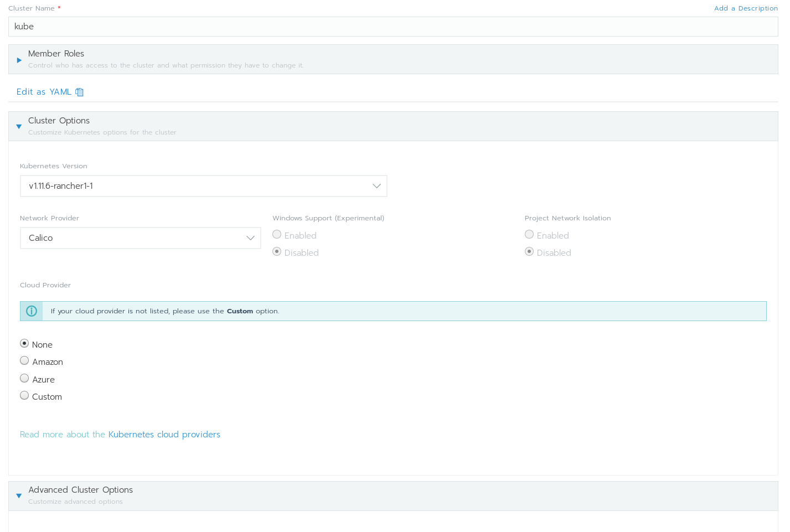The height and width of the screenshot is (532, 790).
Task: Select Disabled for Windows Support
Action: [x=277, y=252]
